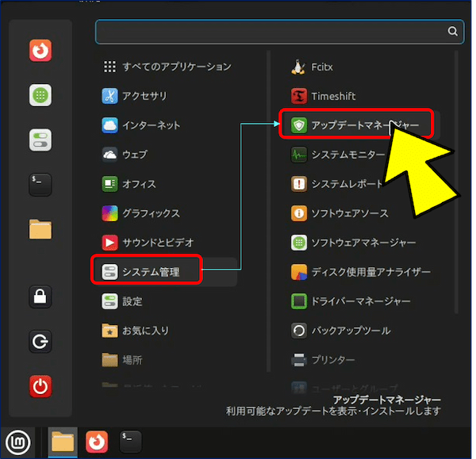Open the インターネット category
Image resolution: width=476 pixels, height=459 pixels.
tap(151, 125)
